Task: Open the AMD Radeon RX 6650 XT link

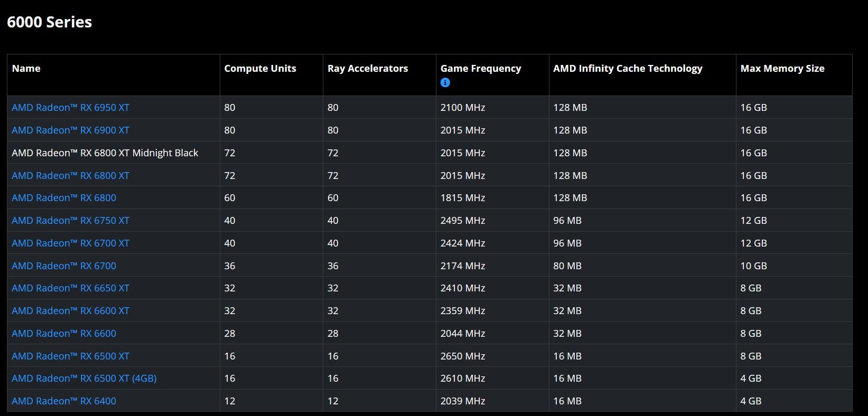Action: tap(70, 288)
